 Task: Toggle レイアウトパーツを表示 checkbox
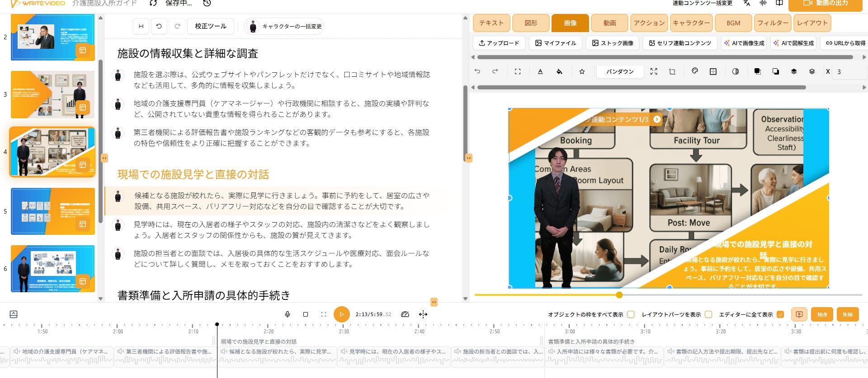[708, 314]
